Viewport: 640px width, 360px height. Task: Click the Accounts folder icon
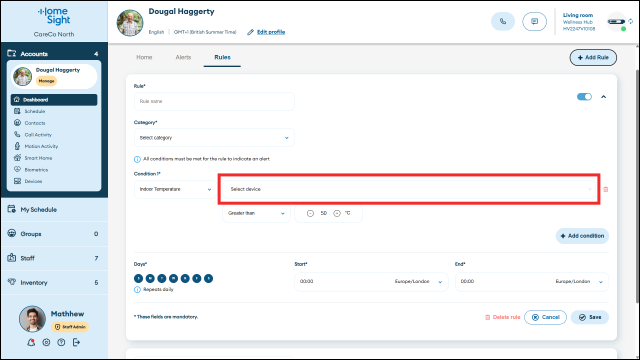pyautogui.click(x=11, y=53)
